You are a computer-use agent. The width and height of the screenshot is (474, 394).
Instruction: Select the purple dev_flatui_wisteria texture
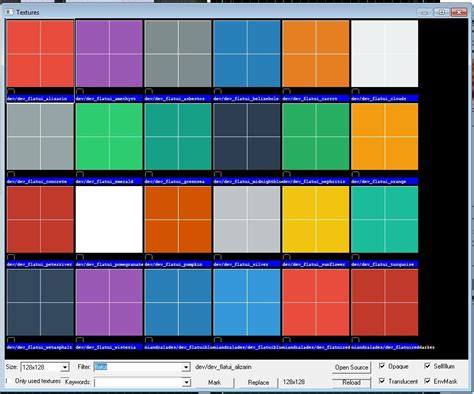[x=109, y=302]
